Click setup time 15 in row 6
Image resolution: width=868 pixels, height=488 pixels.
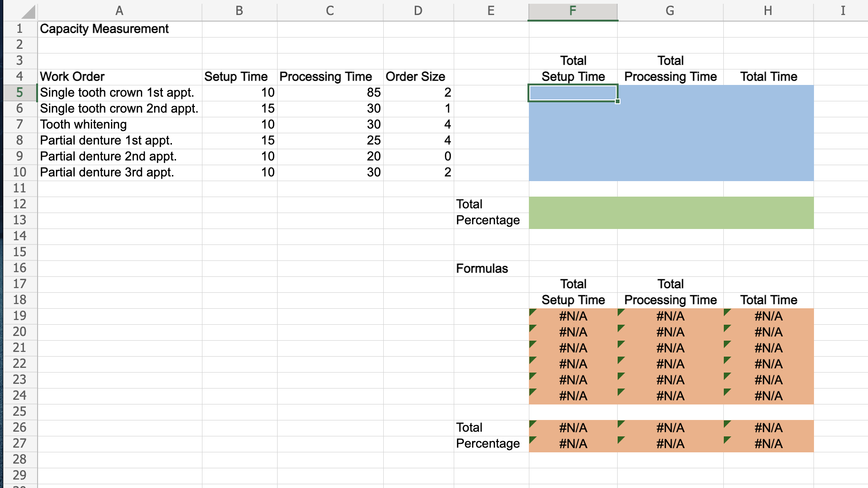click(x=239, y=109)
